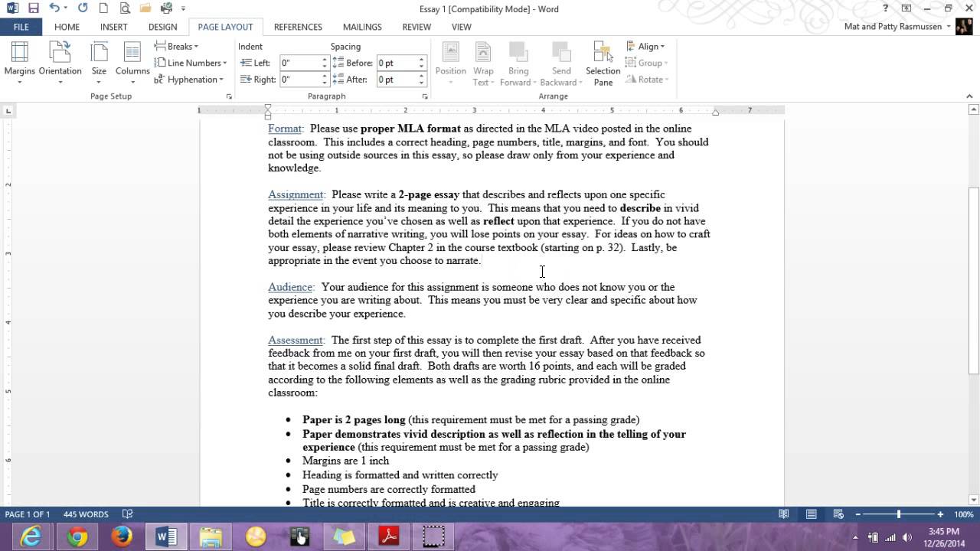980x551 pixels.
Task: Switch to the INSERT ribbon tab
Action: (114, 27)
